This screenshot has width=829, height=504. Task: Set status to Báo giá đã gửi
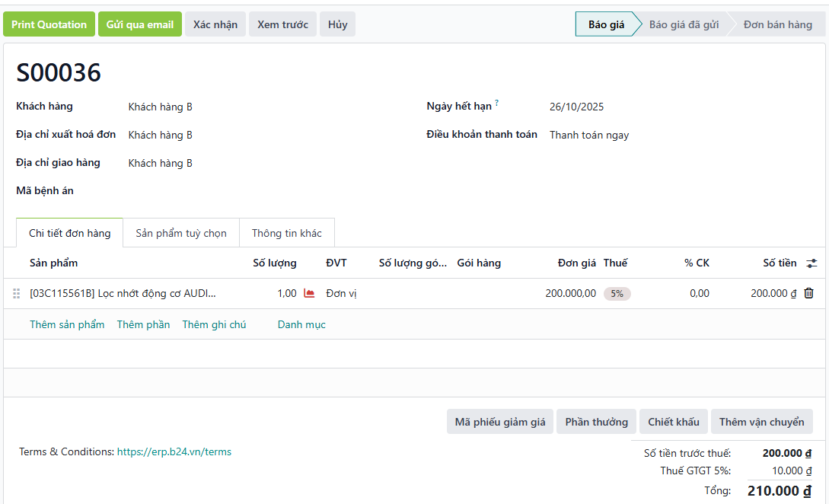[x=683, y=24]
